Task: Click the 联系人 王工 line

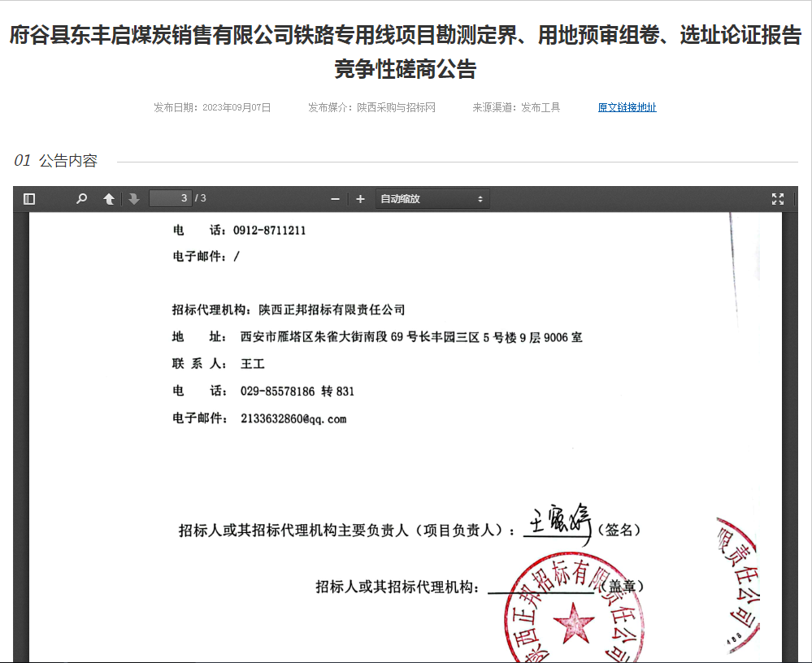Action: [x=218, y=364]
